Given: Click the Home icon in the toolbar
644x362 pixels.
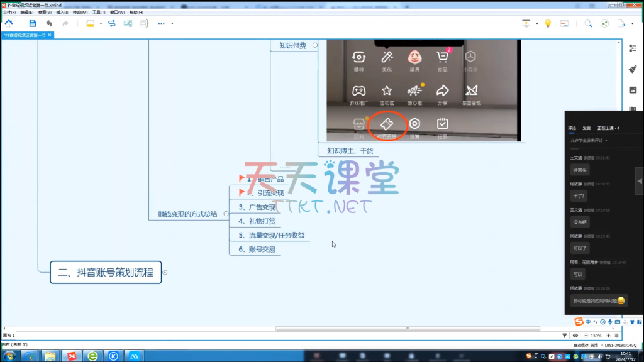Looking at the screenshot, I should coord(9,23).
